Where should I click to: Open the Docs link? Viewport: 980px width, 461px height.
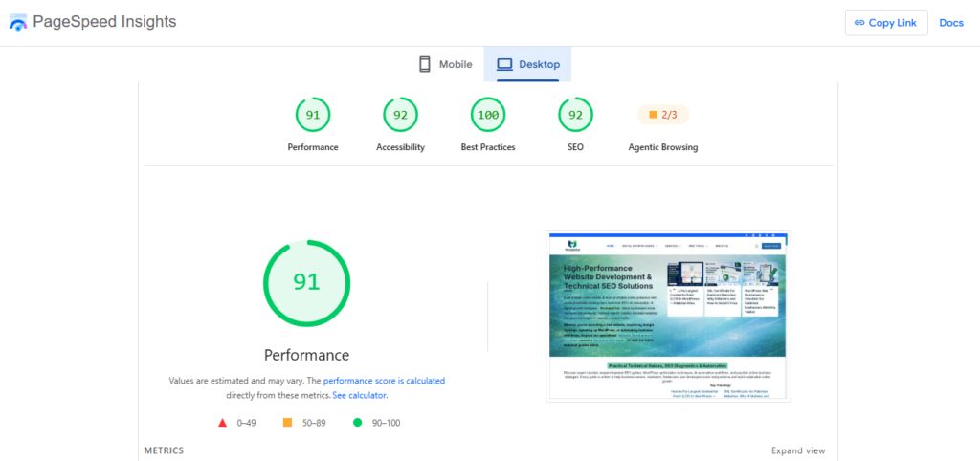[x=951, y=23]
